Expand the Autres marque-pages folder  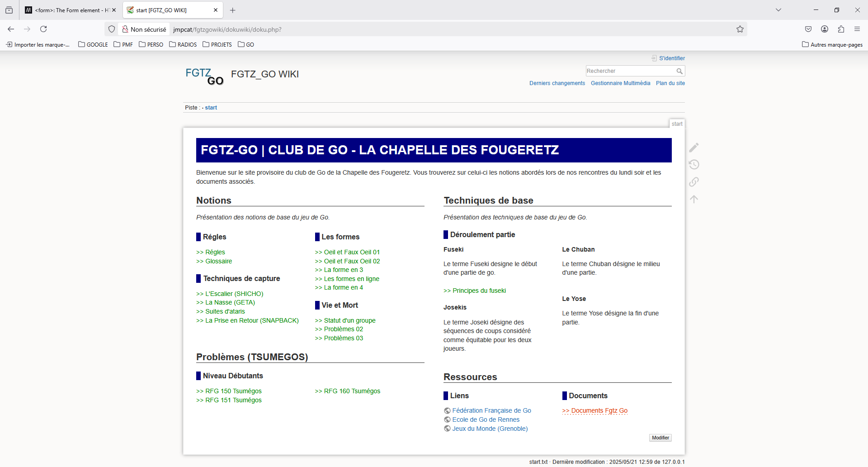832,45
